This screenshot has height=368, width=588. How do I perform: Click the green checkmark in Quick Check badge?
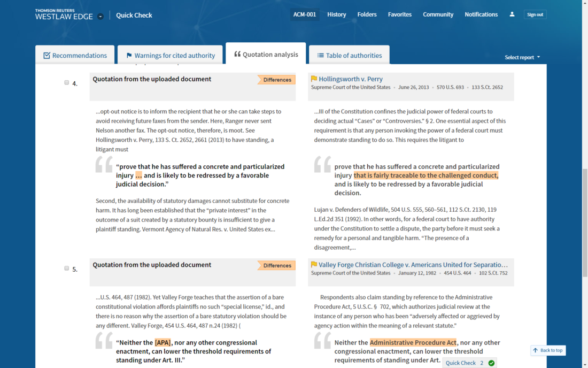(491, 363)
